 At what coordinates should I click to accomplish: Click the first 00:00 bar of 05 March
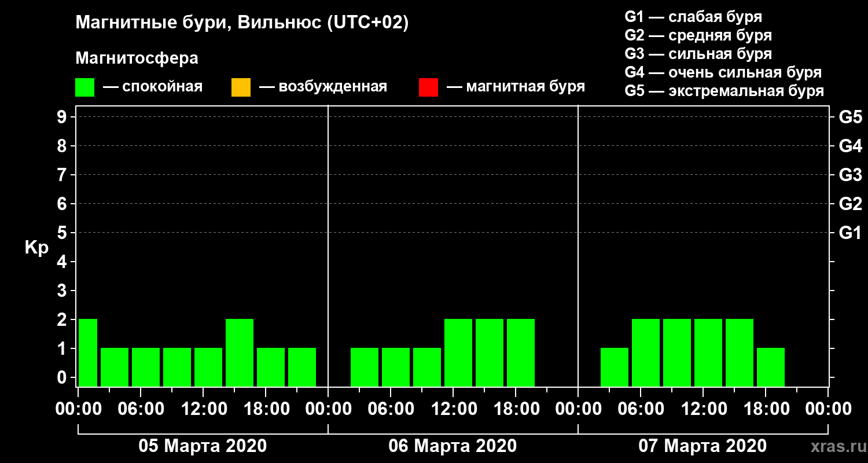(x=88, y=352)
